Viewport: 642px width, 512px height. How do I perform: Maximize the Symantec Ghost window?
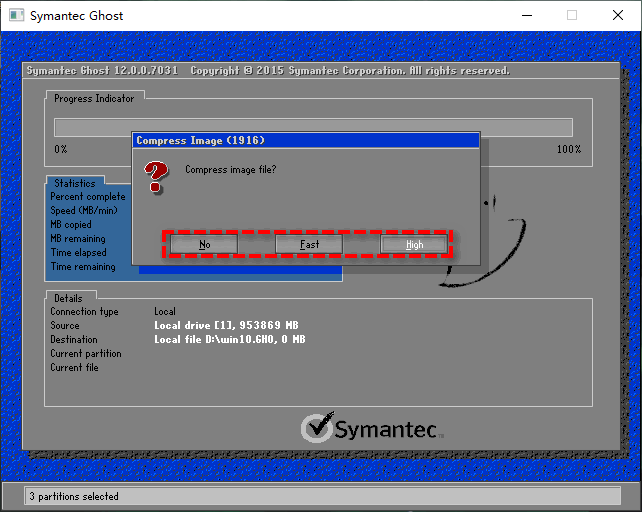click(x=572, y=15)
